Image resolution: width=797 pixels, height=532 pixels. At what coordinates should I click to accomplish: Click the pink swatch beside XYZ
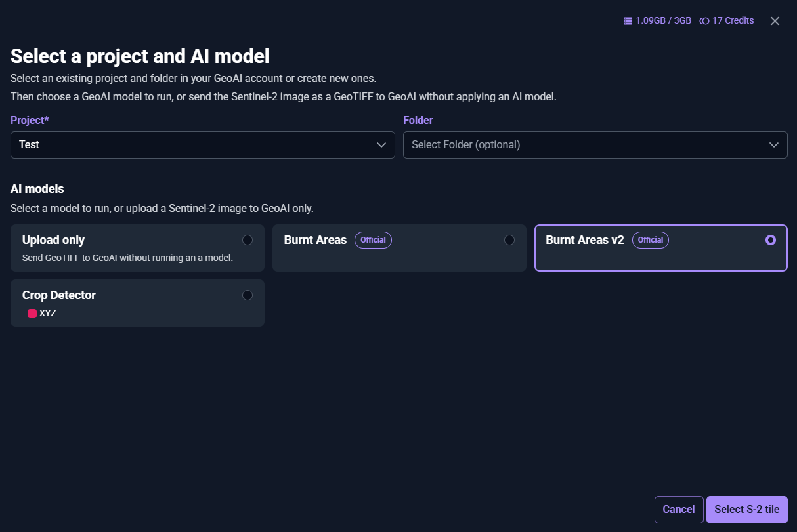coord(32,314)
